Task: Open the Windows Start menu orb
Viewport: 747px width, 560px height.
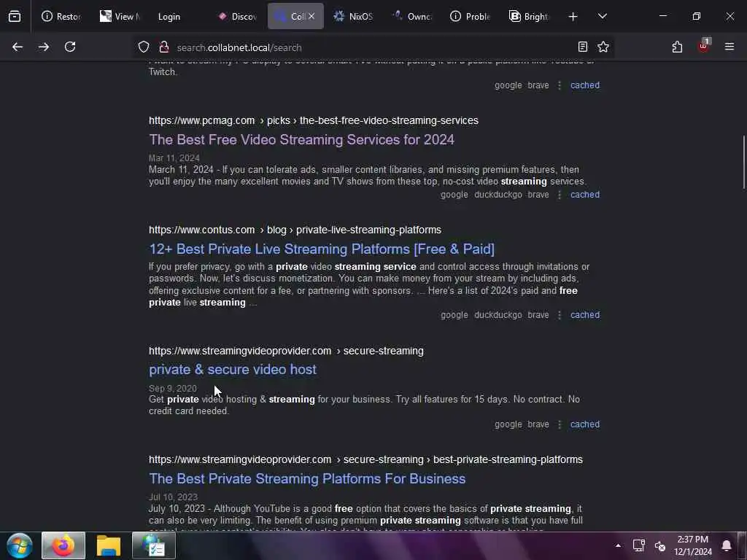Action: (x=20, y=545)
